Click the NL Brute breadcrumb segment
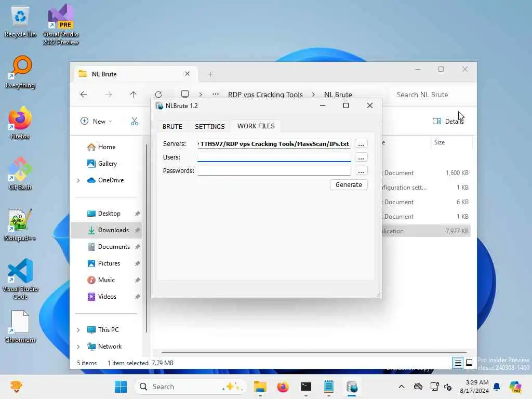The height and width of the screenshot is (399, 532). tap(338, 95)
